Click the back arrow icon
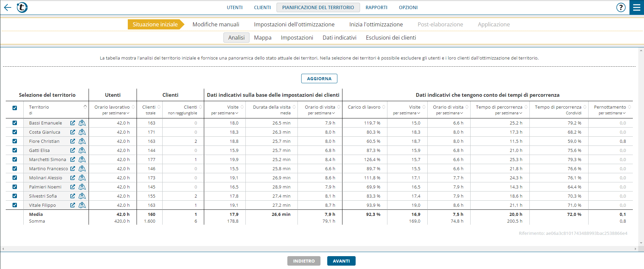644x269 pixels. coord(7,7)
